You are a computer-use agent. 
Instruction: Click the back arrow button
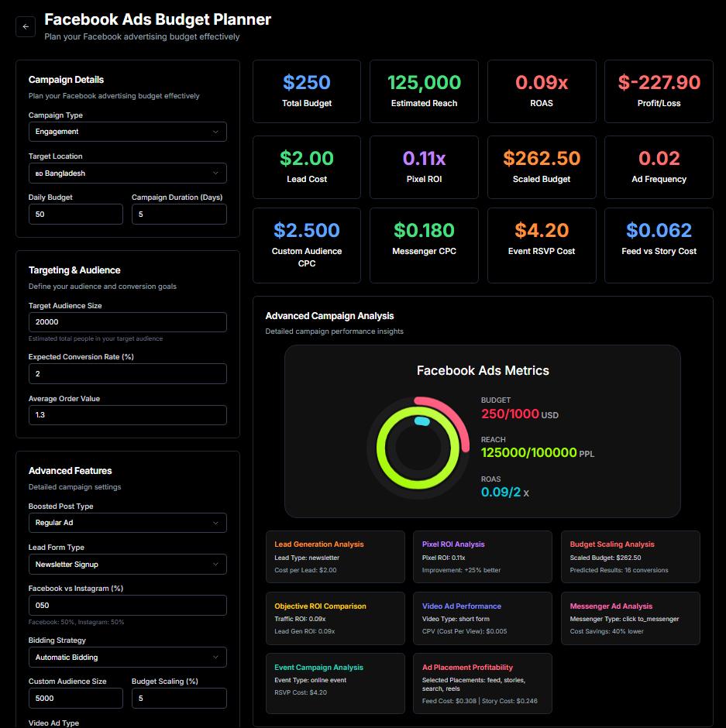(x=26, y=26)
